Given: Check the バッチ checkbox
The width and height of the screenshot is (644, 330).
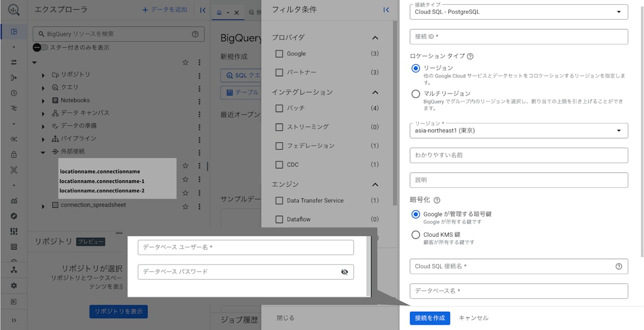Looking at the screenshot, I should pos(279,108).
